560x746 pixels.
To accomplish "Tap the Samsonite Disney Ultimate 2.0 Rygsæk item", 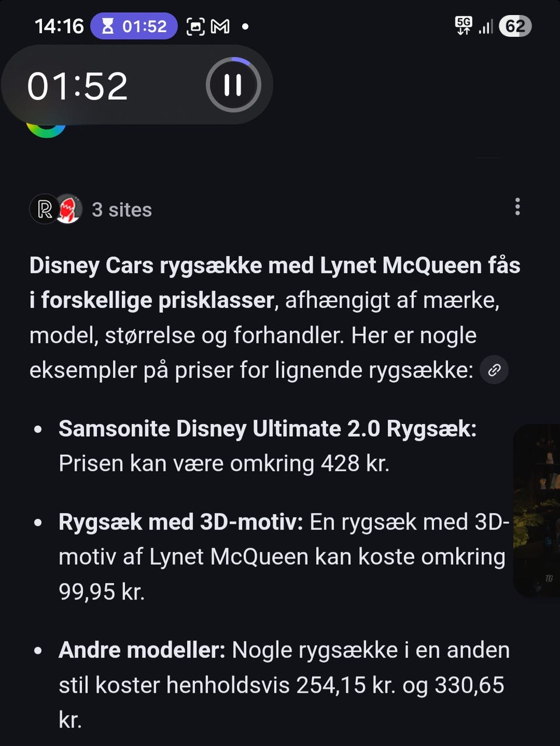I will coord(267,429).
